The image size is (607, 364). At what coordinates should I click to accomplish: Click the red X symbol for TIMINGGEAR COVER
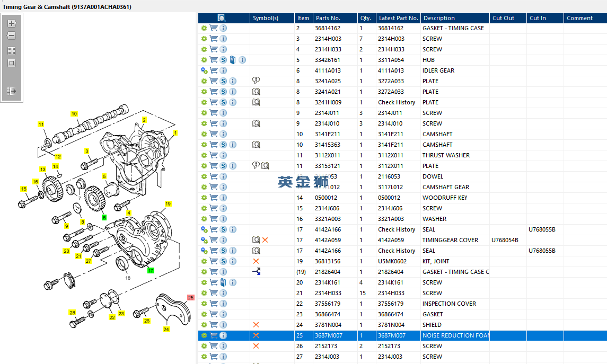265,240
